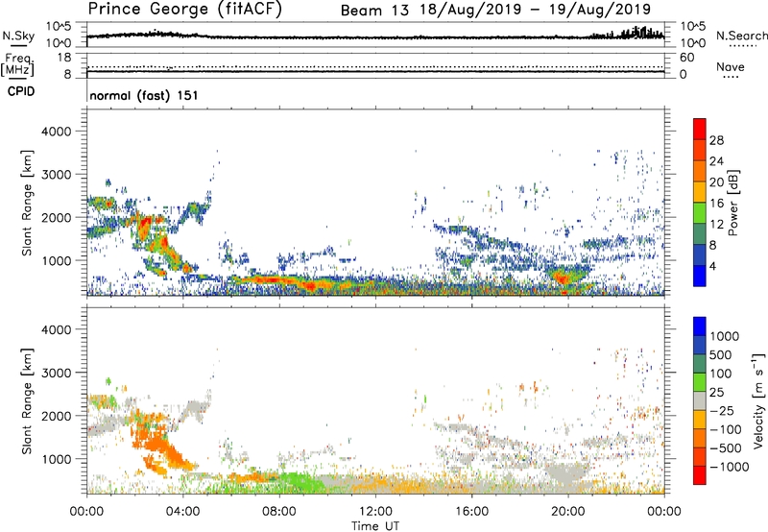This screenshot has height=532, width=768.
Task: Pick the blue bottom segment of power colorbar
Action: (x=700, y=277)
